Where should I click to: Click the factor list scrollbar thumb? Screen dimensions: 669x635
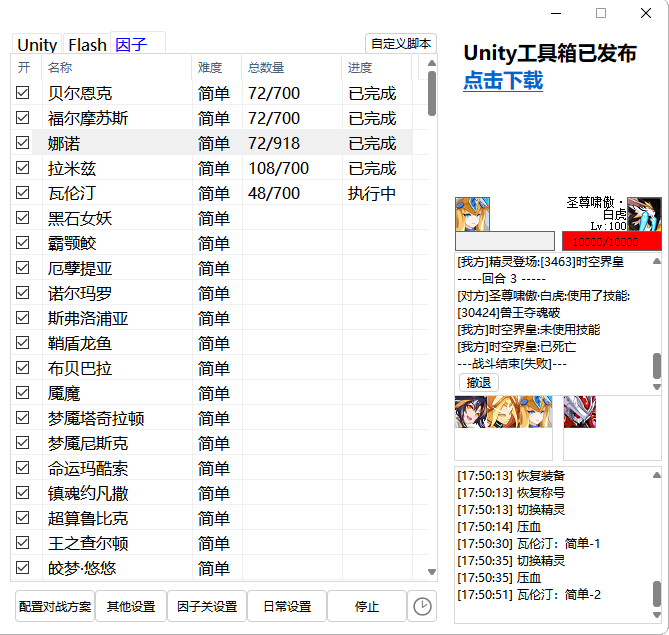(432, 93)
